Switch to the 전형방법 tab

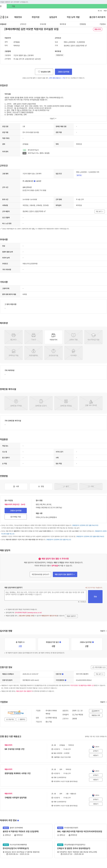click(83, 24)
